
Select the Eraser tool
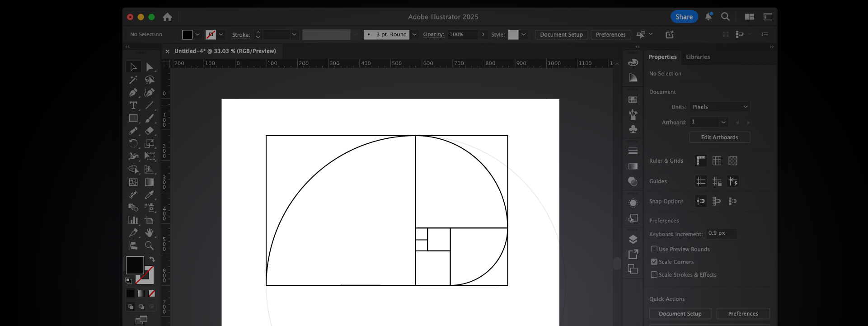(x=150, y=131)
